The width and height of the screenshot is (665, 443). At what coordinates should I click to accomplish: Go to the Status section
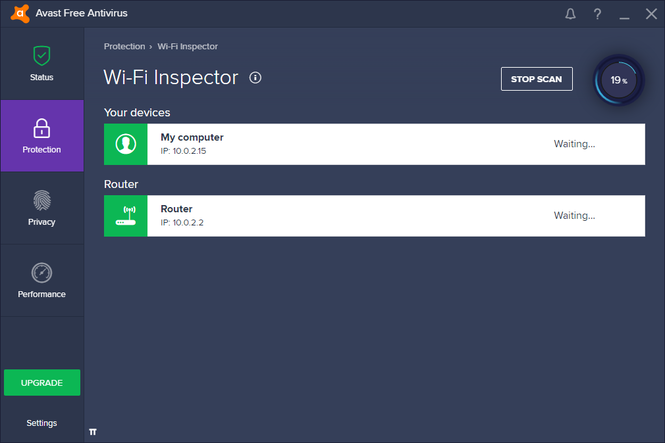[42, 64]
